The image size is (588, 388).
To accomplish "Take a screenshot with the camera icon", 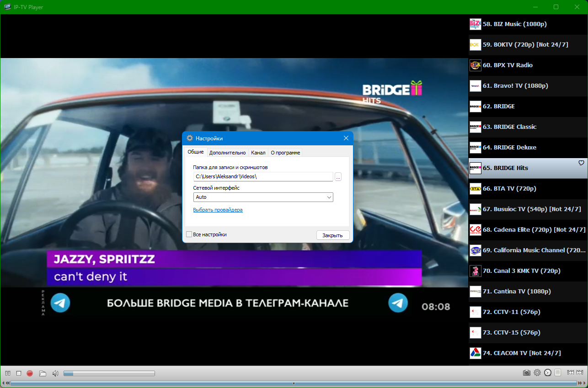I will pyautogui.click(x=527, y=373).
